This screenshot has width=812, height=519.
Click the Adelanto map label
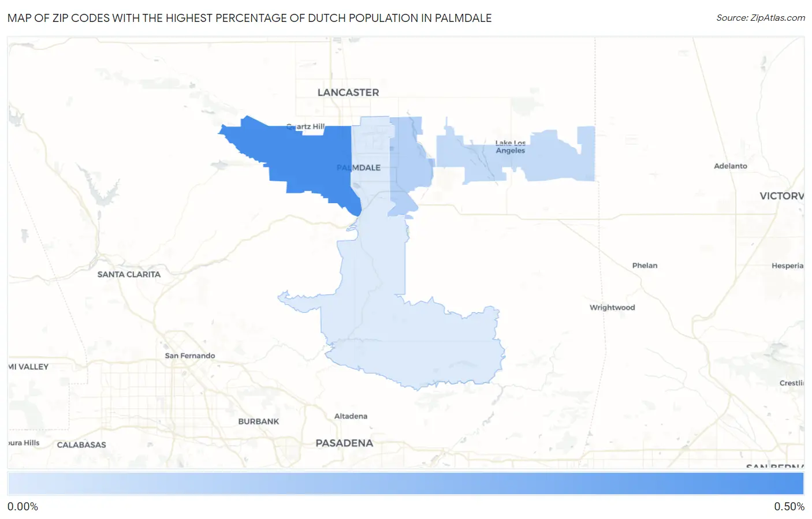tap(731, 166)
